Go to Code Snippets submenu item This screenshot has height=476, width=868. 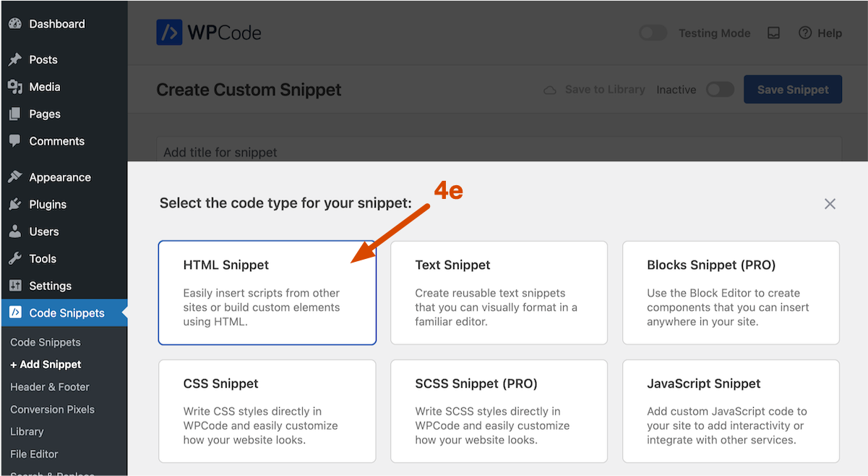click(x=46, y=342)
